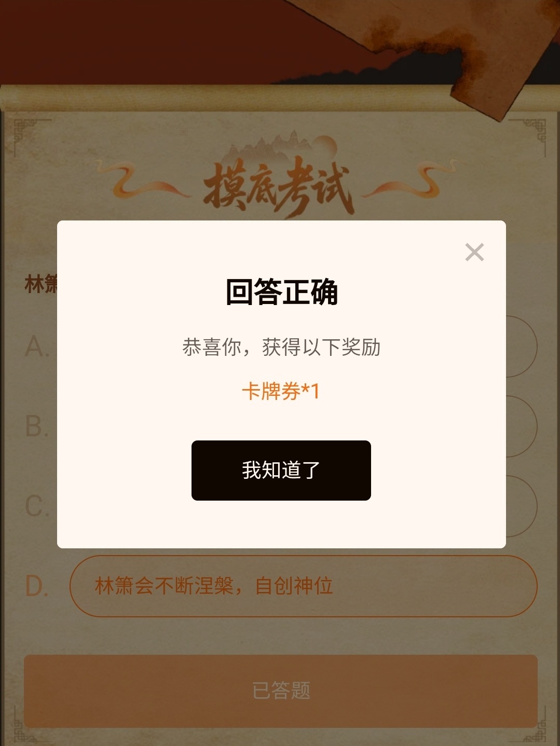560x746 pixels.
Task: Click the letter C. option label
Action: pos(37,506)
